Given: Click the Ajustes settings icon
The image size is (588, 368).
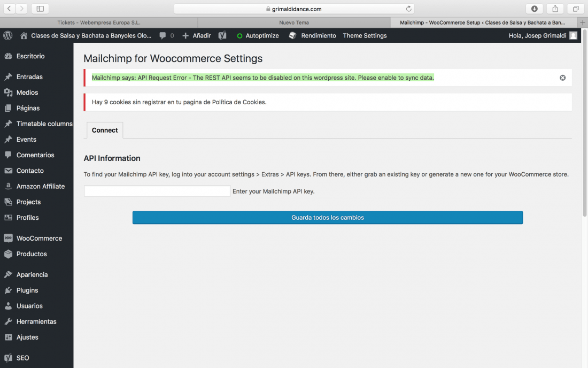Looking at the screenshot, I should click(8, 337).
